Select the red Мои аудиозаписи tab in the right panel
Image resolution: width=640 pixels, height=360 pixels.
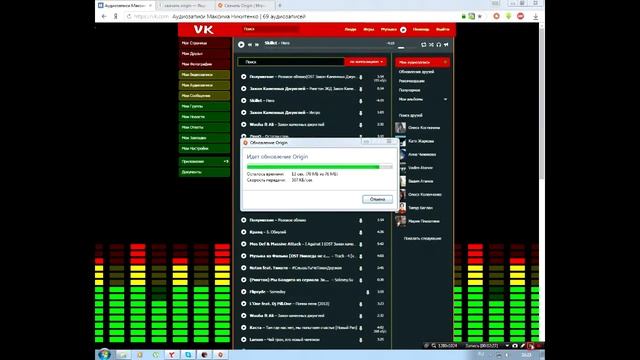tap(422, 62)
